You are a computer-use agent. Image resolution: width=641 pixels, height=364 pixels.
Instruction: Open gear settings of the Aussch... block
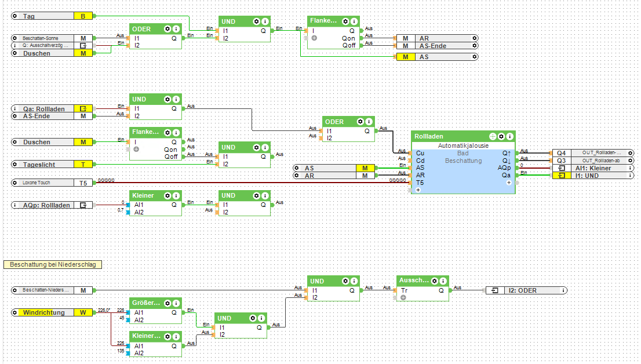tap(435, 281)
